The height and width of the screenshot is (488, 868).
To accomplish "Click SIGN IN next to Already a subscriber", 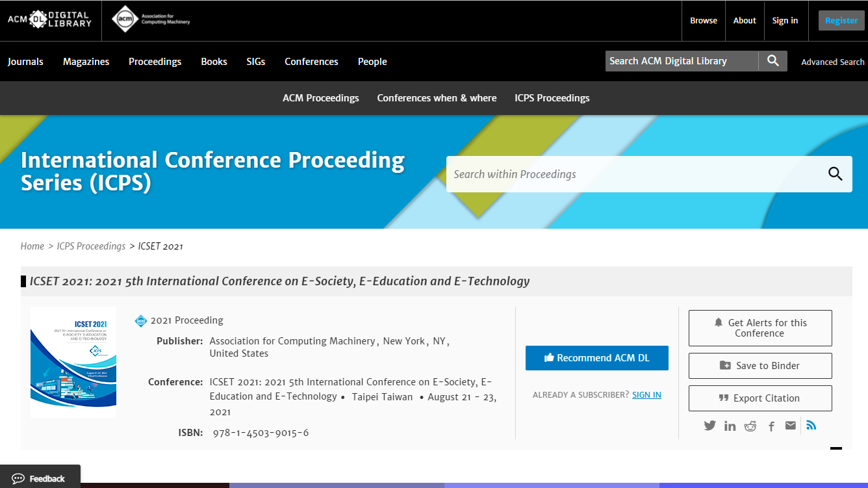I will point(646,395).
